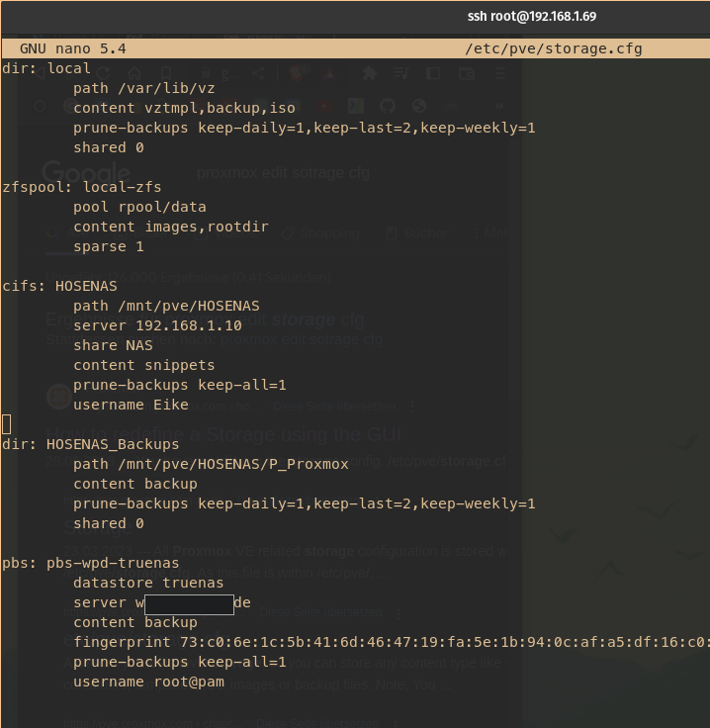Image resolution: width=710 pixels, height=728 pixels.
Task: Click the 'dir: HOSENAS_Backups' line
Action: (91, 444)
